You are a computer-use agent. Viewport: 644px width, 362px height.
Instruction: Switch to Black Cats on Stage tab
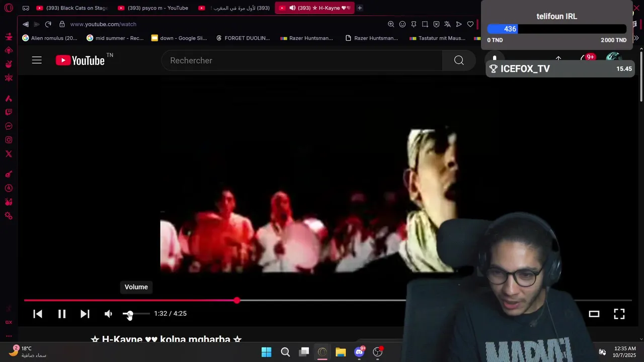point(72,8)
